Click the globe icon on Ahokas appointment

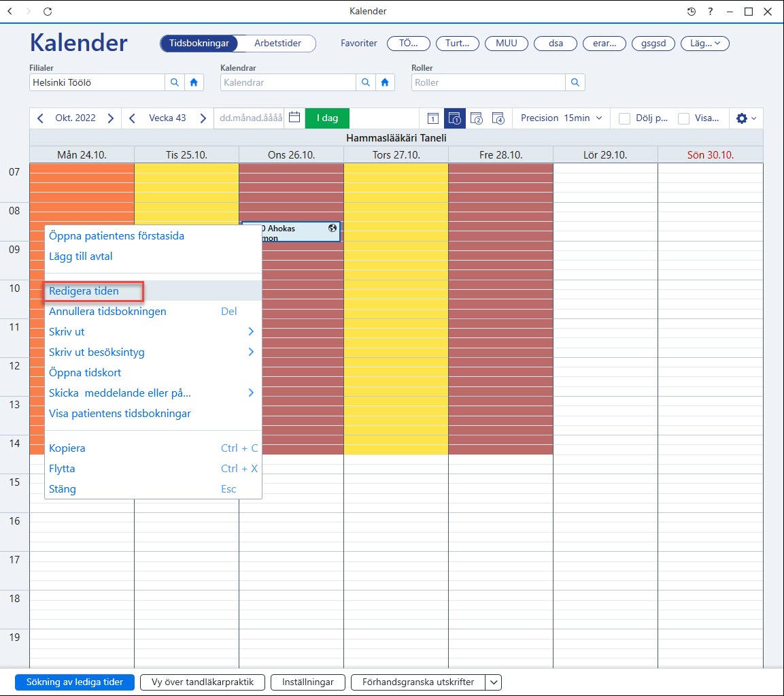click(333, 228)
